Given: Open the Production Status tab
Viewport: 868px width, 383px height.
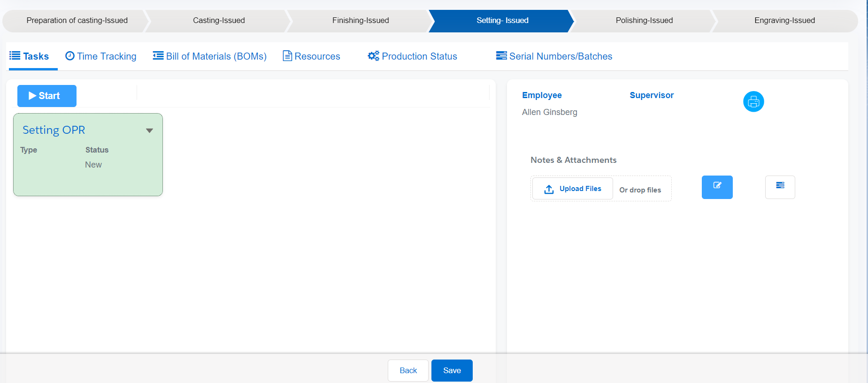Looking at the screenshot, I should 412,56.
